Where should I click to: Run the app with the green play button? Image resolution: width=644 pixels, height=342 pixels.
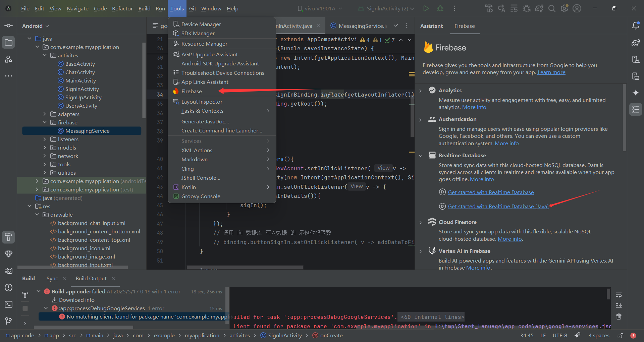click(x=426, y=8)
